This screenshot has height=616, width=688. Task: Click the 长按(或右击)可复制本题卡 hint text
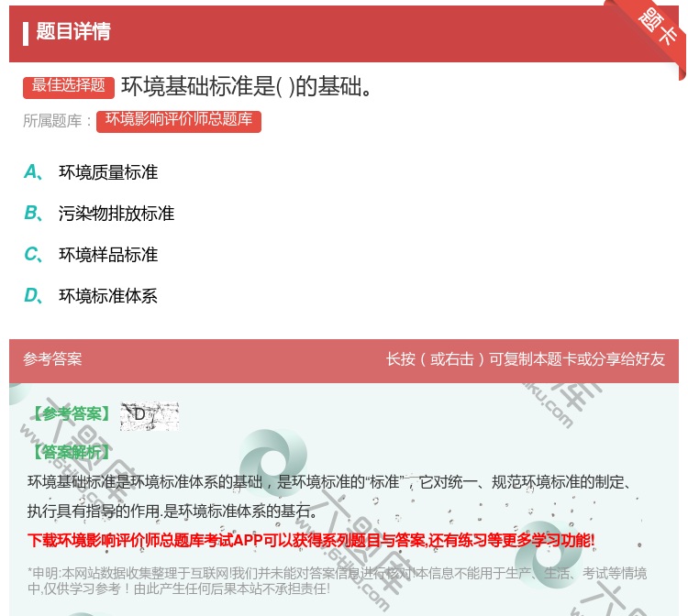coord(526,359)
